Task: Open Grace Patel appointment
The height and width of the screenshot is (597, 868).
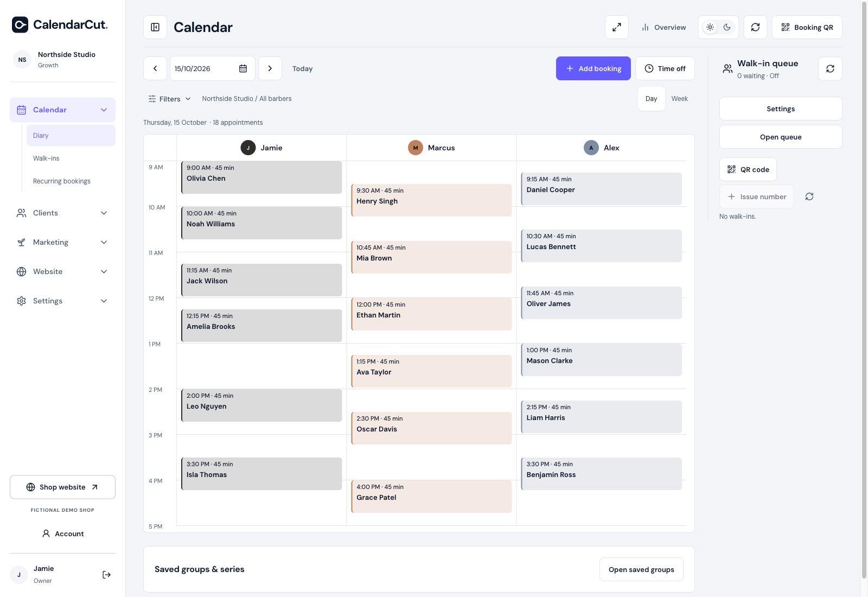Action: pyautogui.click(x=431, y=497)
